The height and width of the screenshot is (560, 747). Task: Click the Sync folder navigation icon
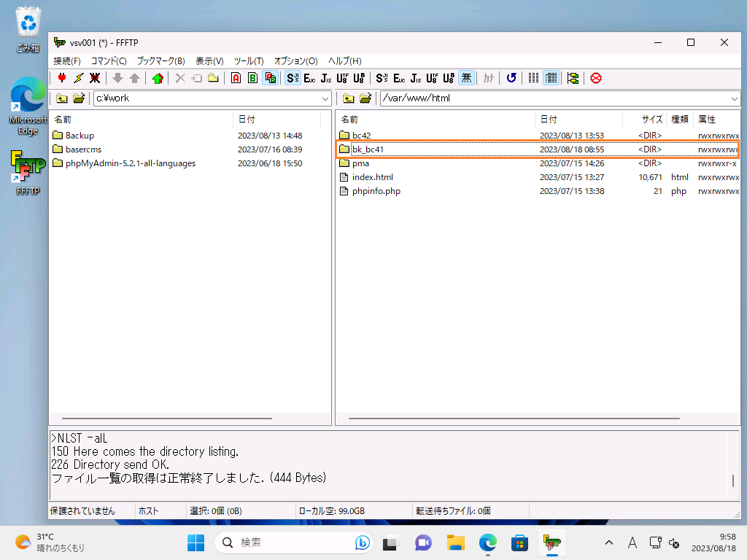(x=573, y=78)
